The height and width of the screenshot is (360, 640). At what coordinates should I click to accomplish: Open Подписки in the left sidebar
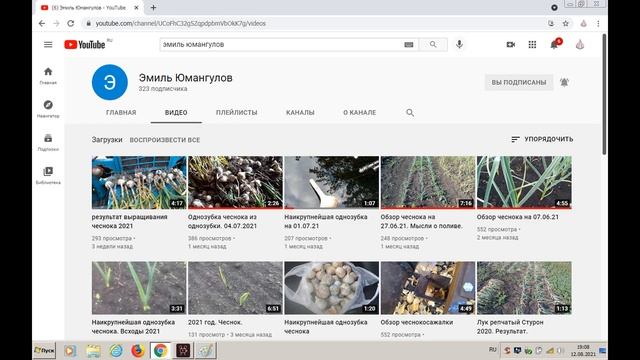48,142
